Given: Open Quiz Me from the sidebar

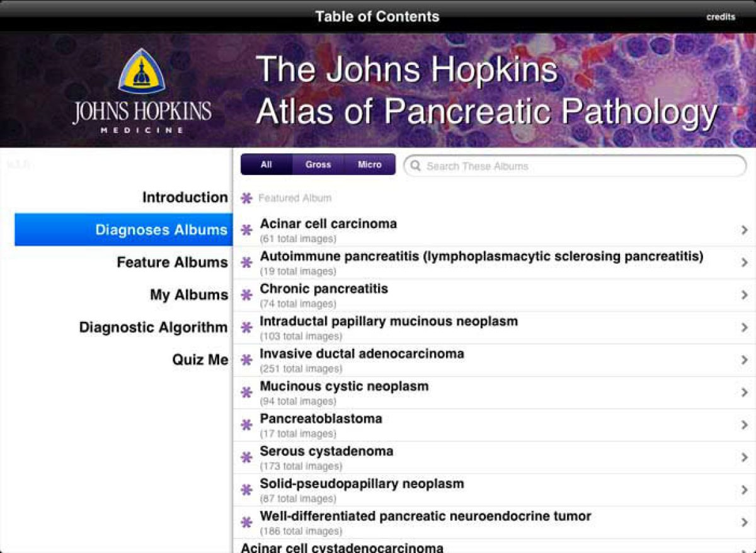Looking at the screenshot, I should pyautogui.click(x=200, y=359).
